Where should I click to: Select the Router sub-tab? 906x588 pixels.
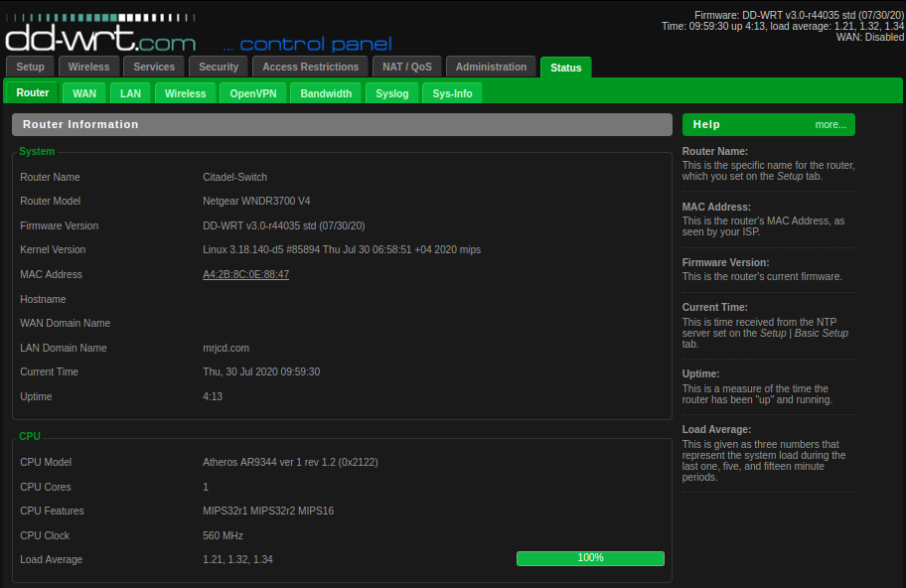coord(33,92)
